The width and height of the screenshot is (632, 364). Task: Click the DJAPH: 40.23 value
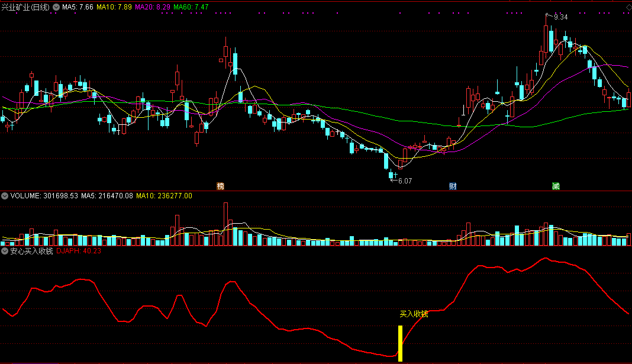[79, 251]
